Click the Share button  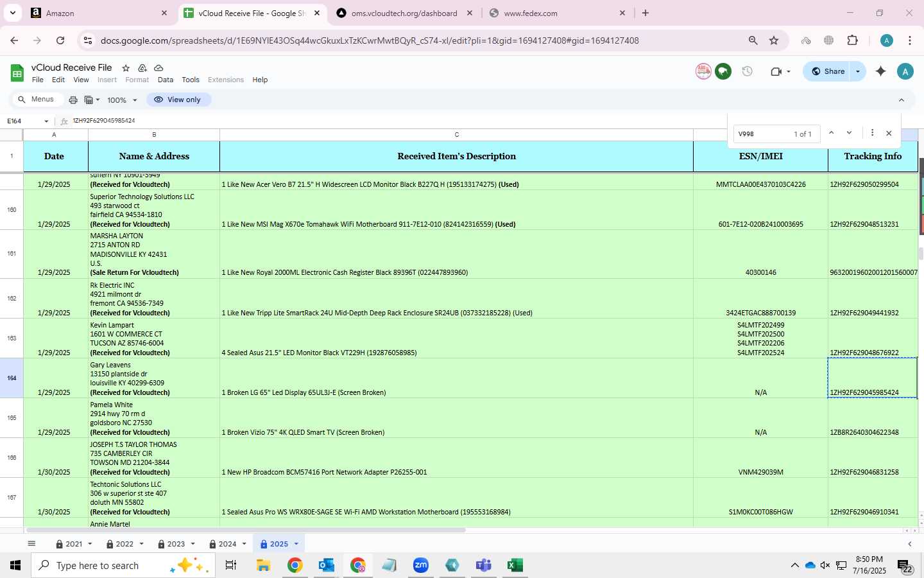coord(827,71)
